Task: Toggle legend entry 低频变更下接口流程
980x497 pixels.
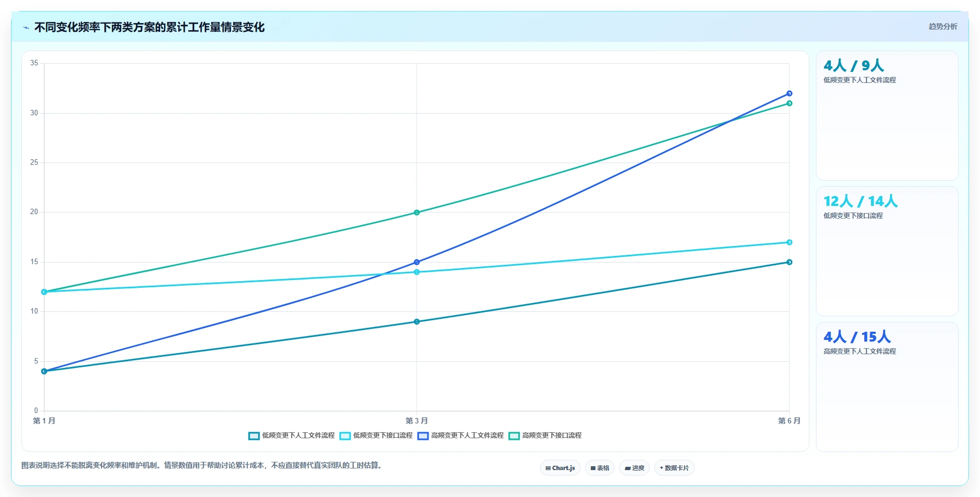Action: 376,435
